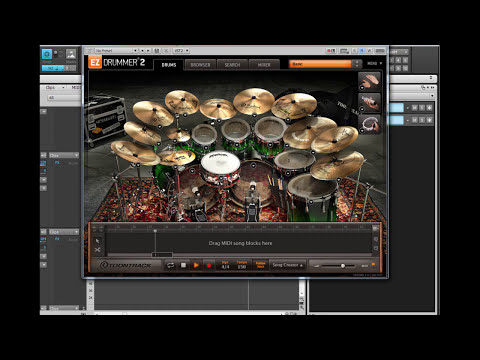Click the playhead marker on the song track ruler
Screen dimensions: 480x360
tap(155, 230)
